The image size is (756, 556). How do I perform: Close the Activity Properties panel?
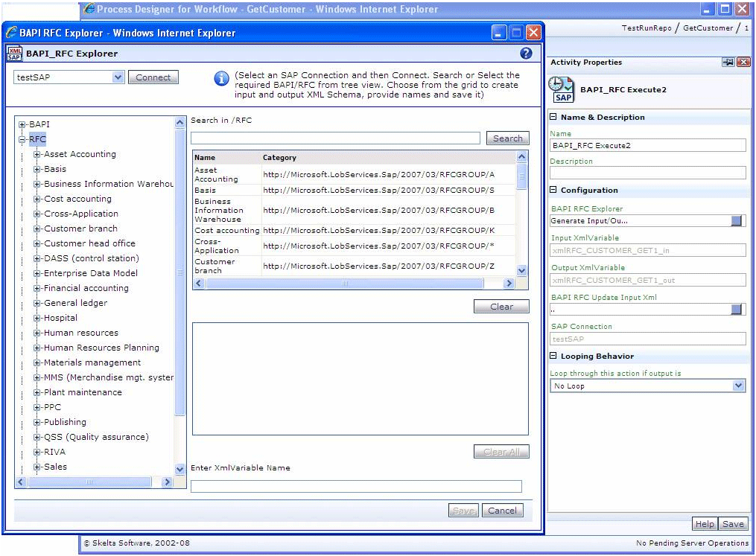[743, 63]
